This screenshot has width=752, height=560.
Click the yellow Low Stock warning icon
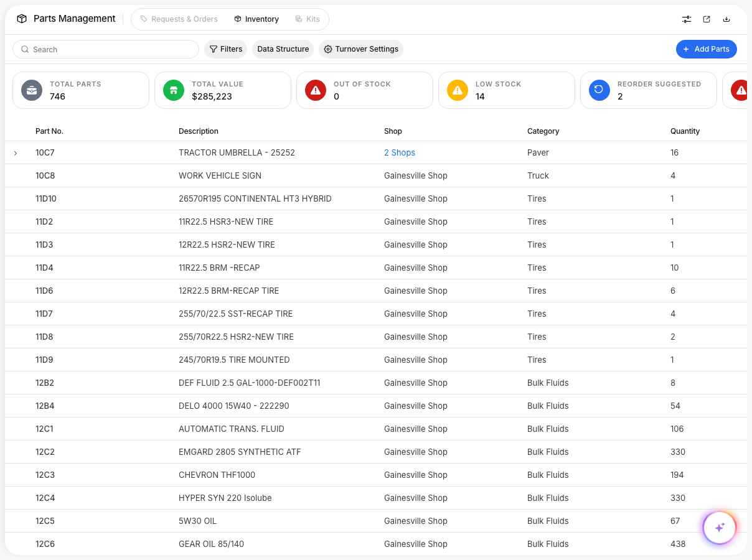click(x=458, y=90)
